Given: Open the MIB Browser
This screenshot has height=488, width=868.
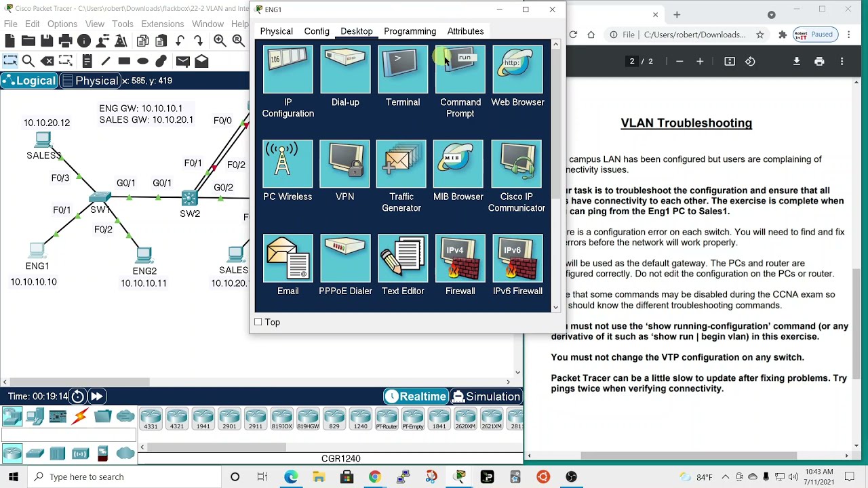Looking at the screenshot, I should pos(458,163).
